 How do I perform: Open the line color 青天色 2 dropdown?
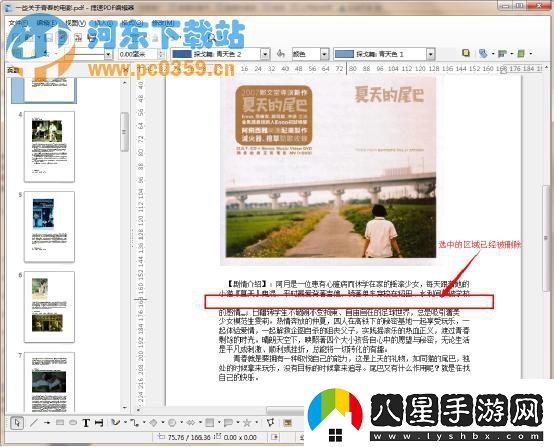265,54
